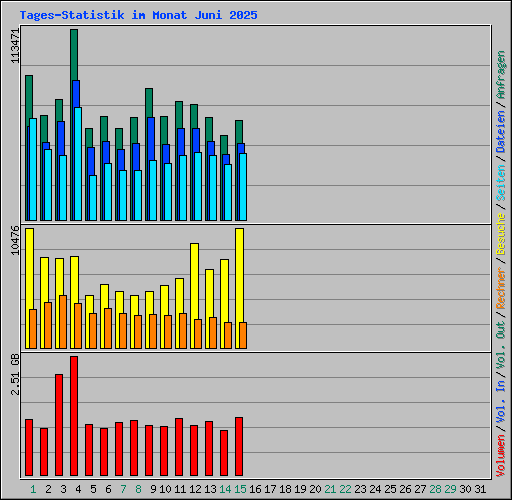Click day 25 on the x-axis
This screenshot has width=512, height=500.
pyautogui.click(x=390, y=489)
